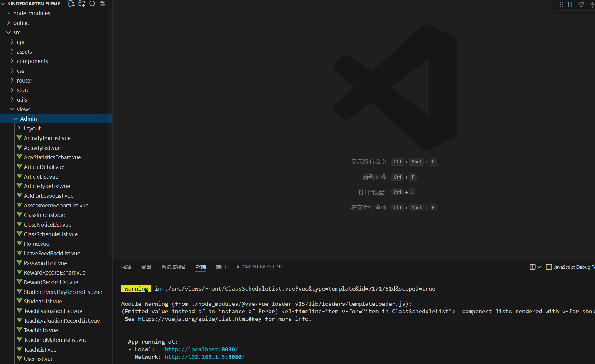Pause the debug session
This screenshot has width=595, height=364.
pos(570,5)
